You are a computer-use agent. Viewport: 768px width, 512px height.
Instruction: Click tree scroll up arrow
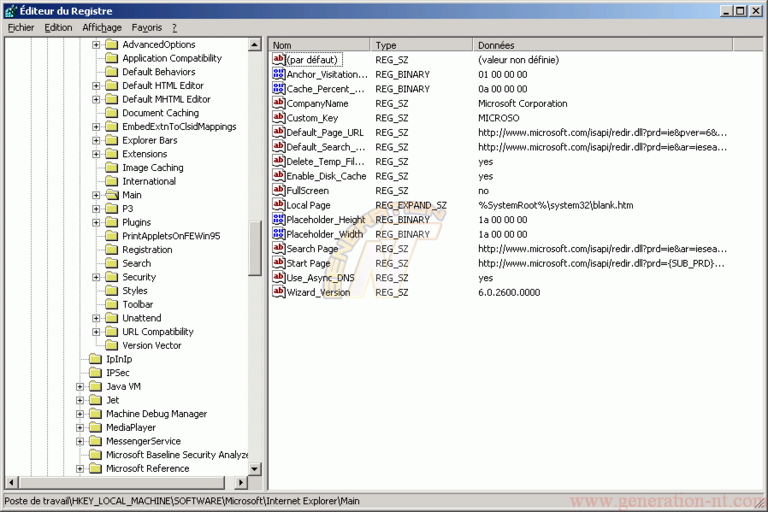click(x=255, y=45)
